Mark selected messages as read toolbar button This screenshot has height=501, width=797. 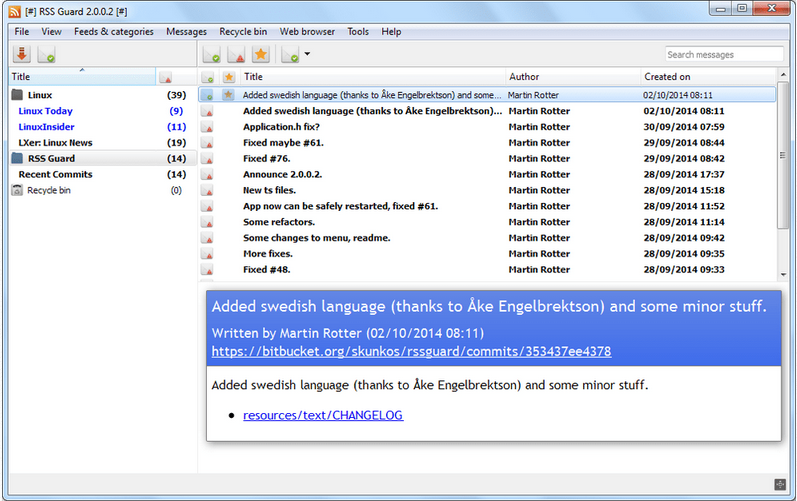coord(211,54)
